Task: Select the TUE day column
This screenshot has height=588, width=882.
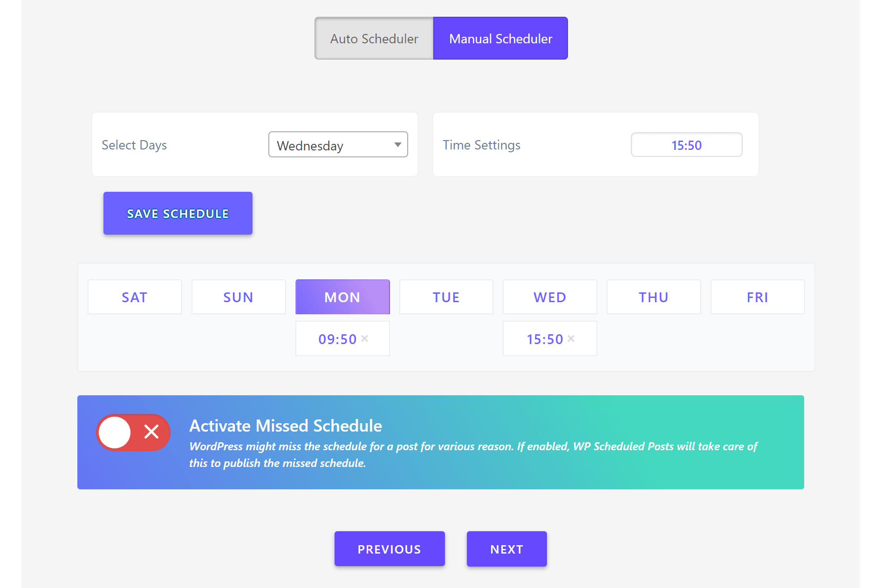Action: [446, 297]
